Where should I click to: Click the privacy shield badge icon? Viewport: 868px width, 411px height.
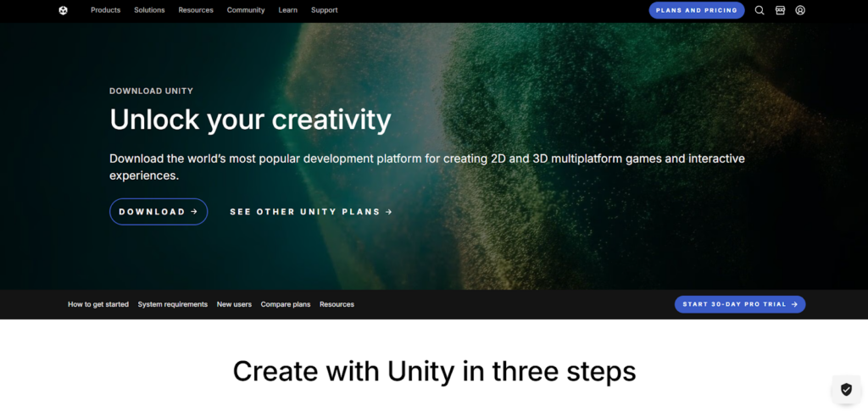click(847, 390)
